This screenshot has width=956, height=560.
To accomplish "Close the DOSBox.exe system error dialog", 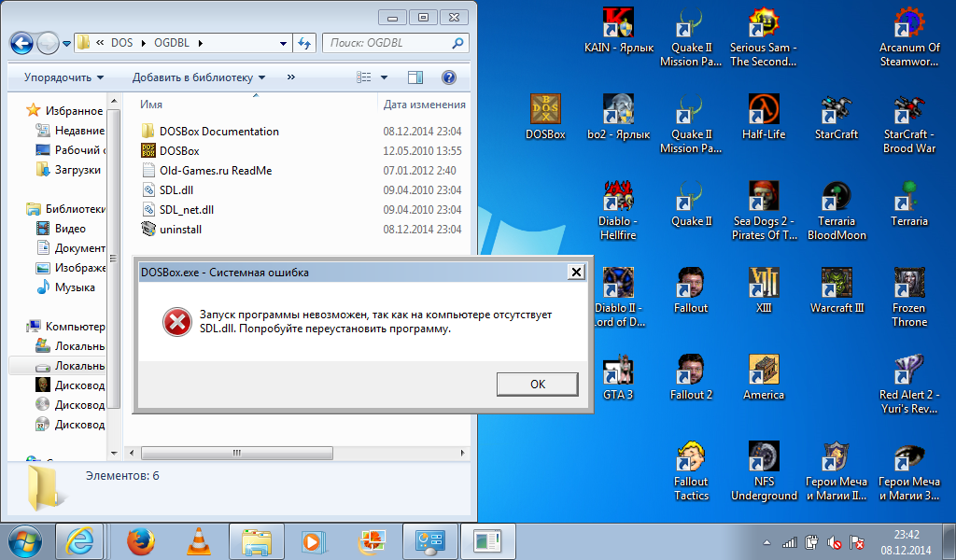I will (x=576, y=272).
